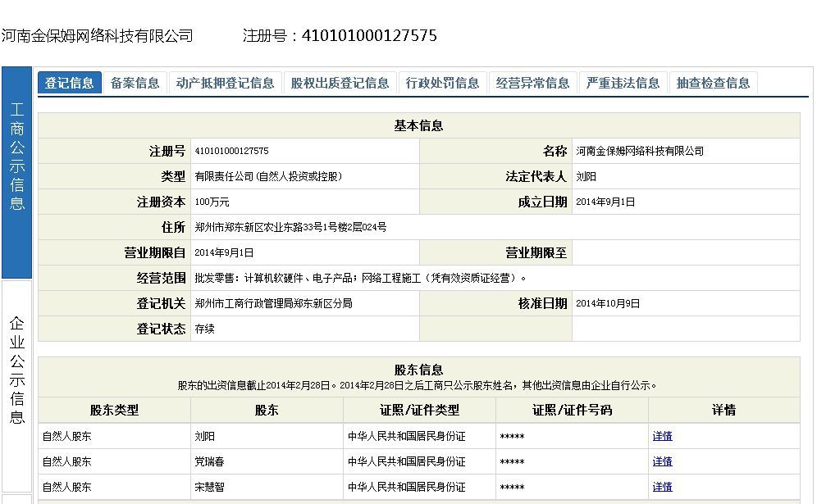This screenshot has height=504, width=817.
Task: Click the company type 有限责任公司(自然人投资或控股)
Action: pos(268,176)
